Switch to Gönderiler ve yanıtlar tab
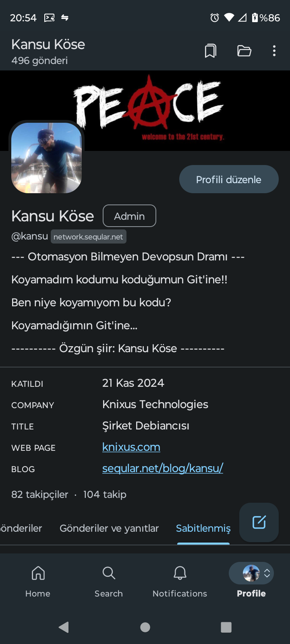 click(x=109, y=528)
